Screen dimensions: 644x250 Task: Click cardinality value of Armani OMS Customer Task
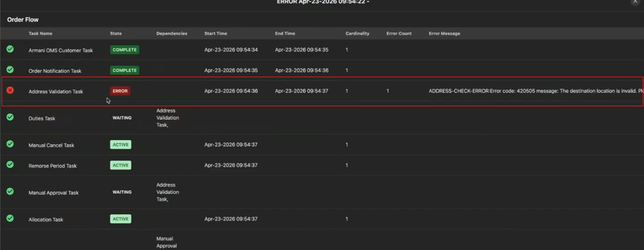[x=347, y=50]
